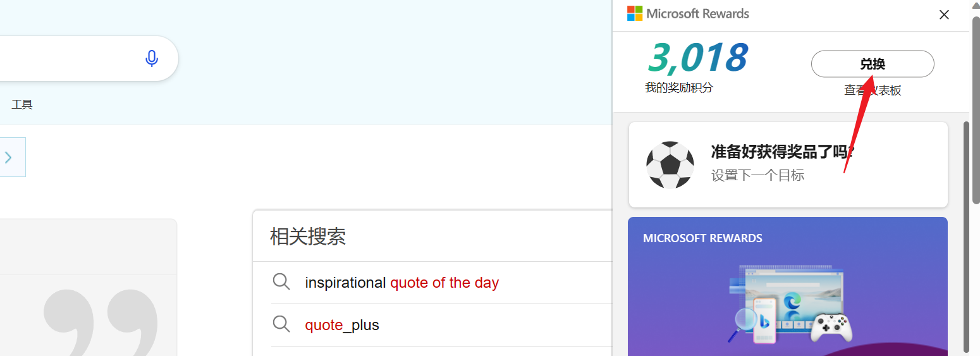Open the 工具 menu
The height and width of the screenshot is (356, 980).
tap(22, 104)
